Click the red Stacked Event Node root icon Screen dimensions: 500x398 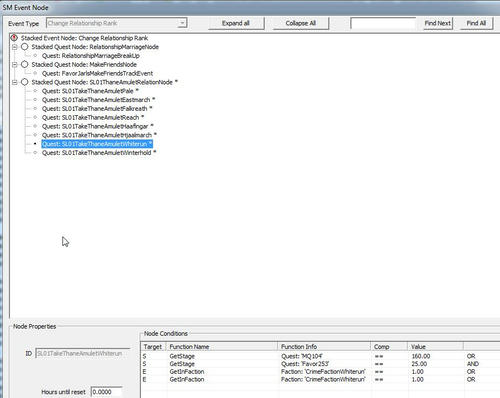click(14, 38)
